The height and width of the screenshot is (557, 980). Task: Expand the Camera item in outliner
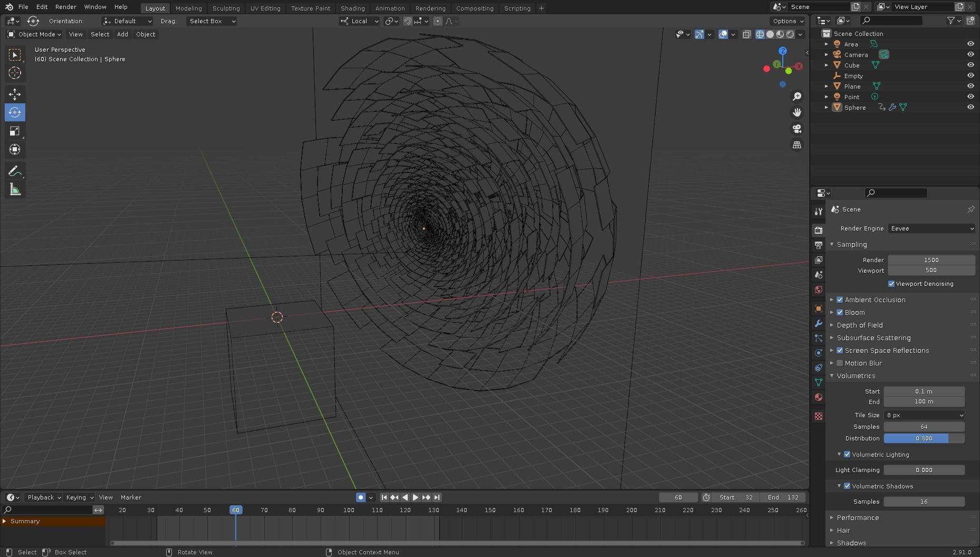point(827,54)
